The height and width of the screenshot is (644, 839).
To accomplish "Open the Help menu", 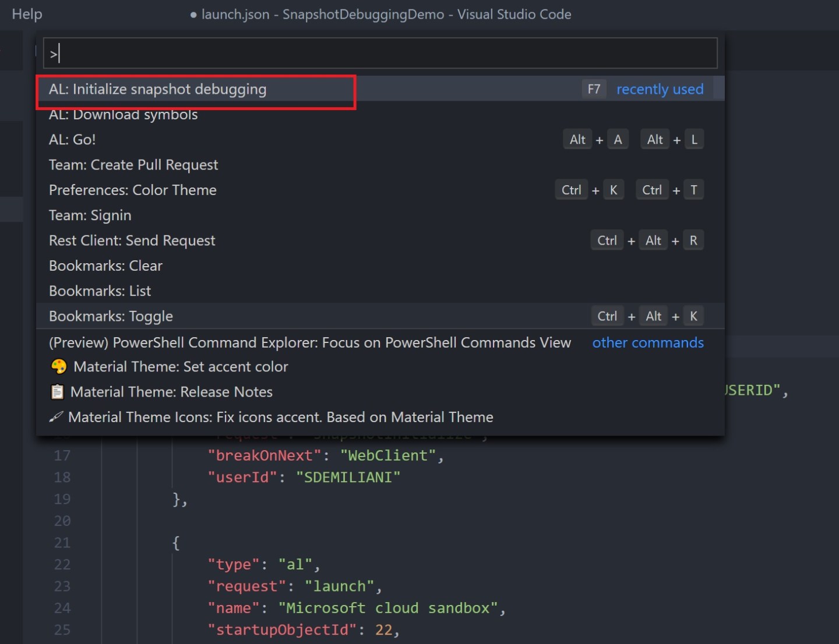I will (x=27, y=14).
